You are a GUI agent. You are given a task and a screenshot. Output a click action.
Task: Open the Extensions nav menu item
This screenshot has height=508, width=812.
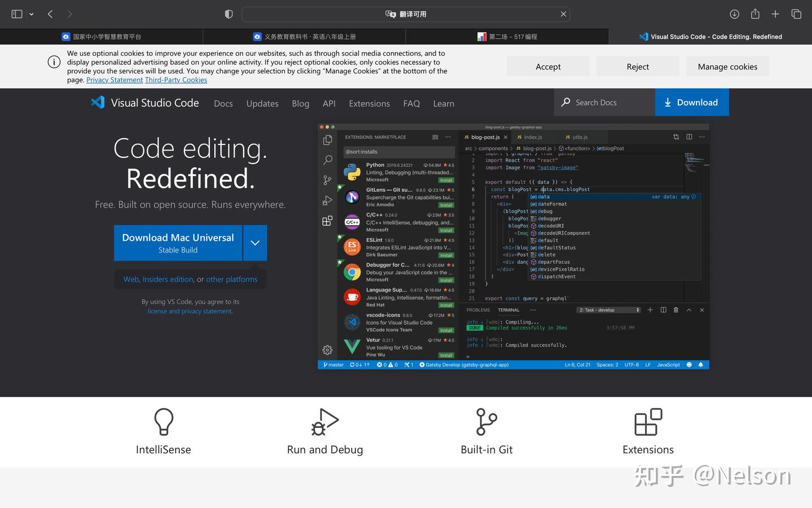(x=369, y=104)
